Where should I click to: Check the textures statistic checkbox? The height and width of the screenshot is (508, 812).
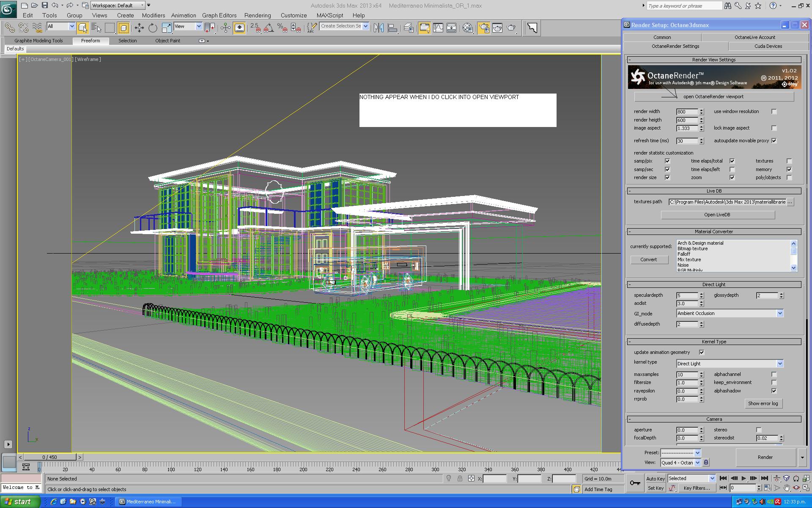pos(789,161)
